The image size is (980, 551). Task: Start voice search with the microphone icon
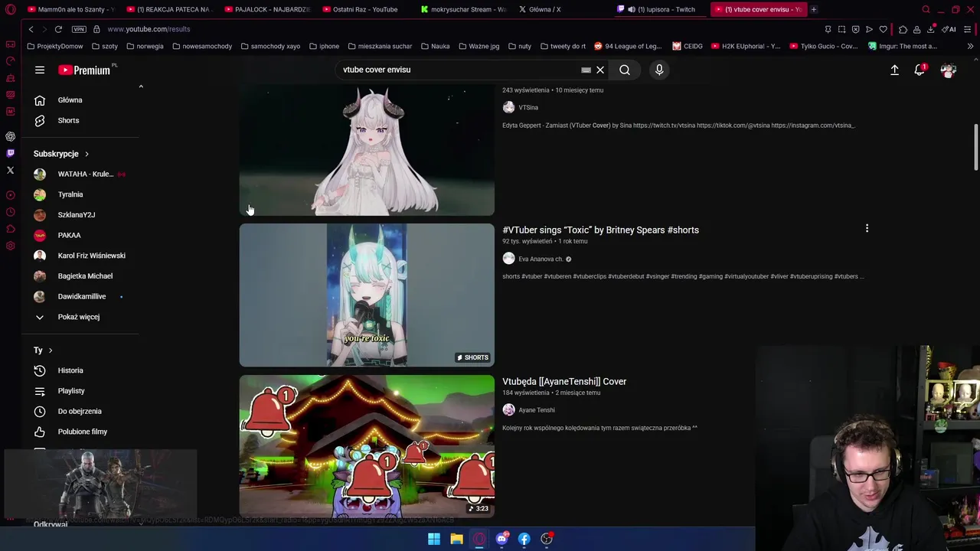659,70
